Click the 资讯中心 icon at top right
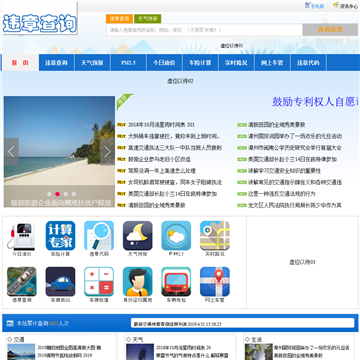This screenshot has height=360, width=360. pos(336,5)
